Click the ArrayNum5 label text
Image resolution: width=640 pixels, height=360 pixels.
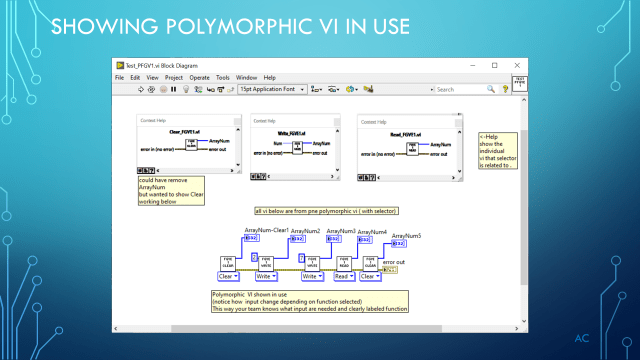406,236
